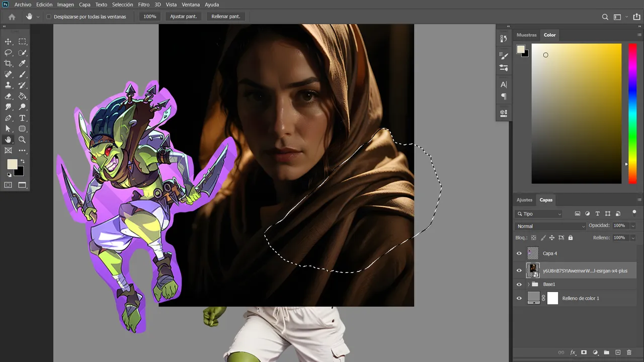The image size is (644, 362).
Task: Add layer mask icon
Action: coord(584,352)
